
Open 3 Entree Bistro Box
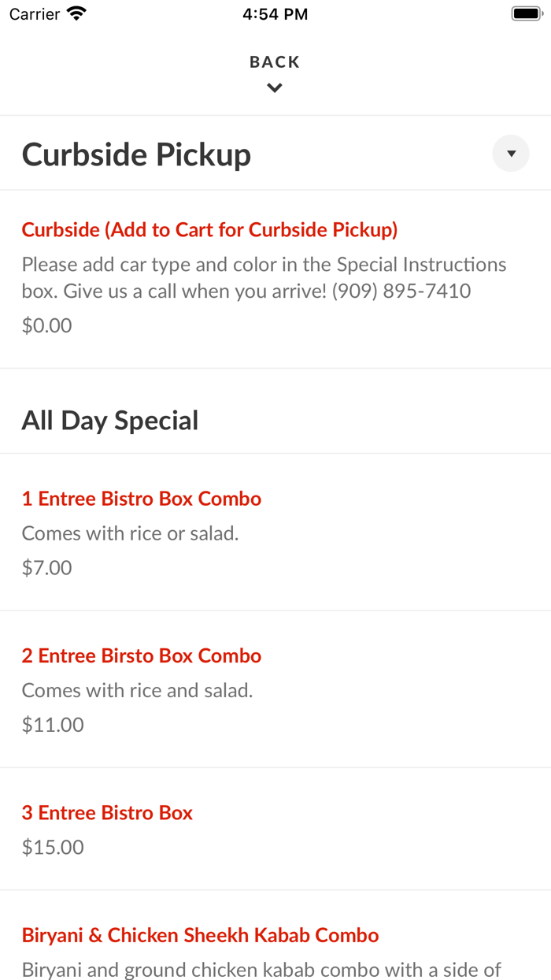click(107, 812)
